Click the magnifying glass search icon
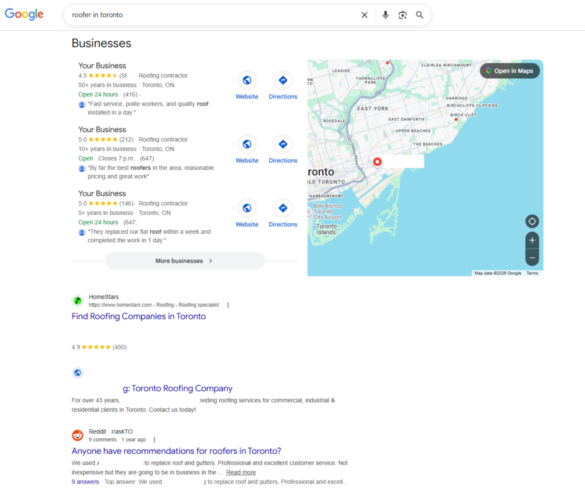Viewport: 585px width, 488px height. click(420, 15)
